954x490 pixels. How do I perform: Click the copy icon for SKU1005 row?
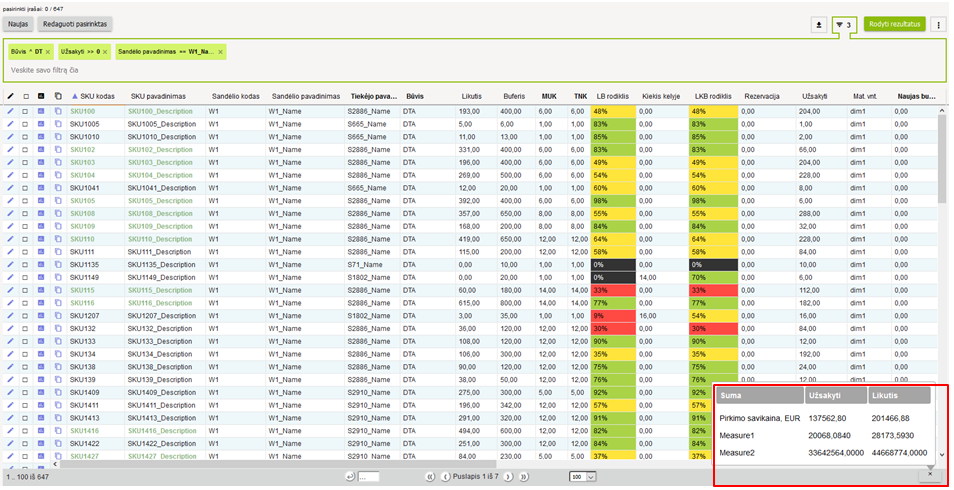click(58, 124)
